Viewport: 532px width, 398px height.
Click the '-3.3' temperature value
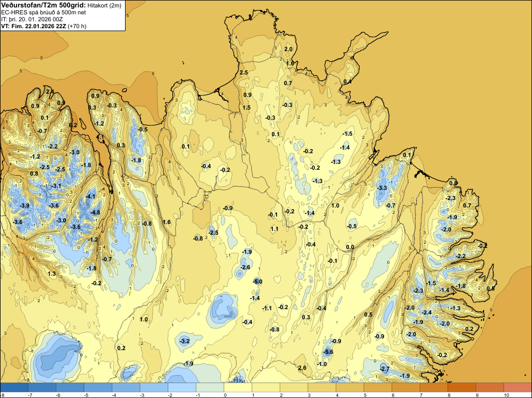381,188
